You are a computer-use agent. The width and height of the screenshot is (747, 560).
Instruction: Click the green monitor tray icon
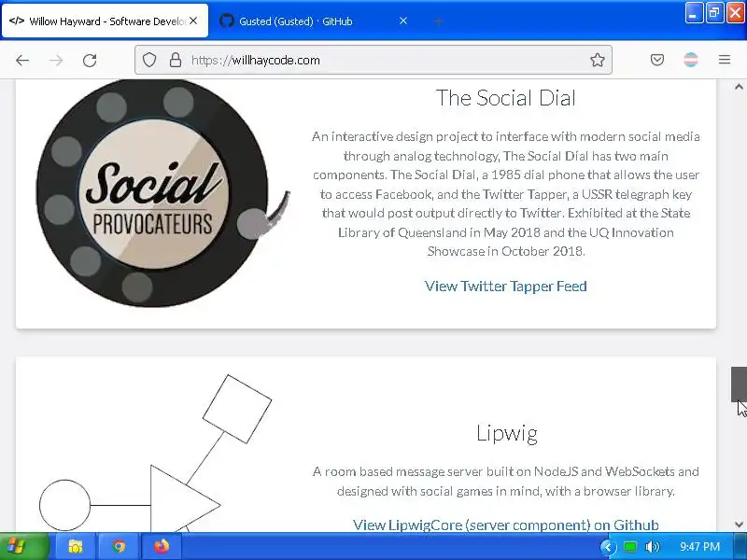pyautogui.click(x=630, y=547)
